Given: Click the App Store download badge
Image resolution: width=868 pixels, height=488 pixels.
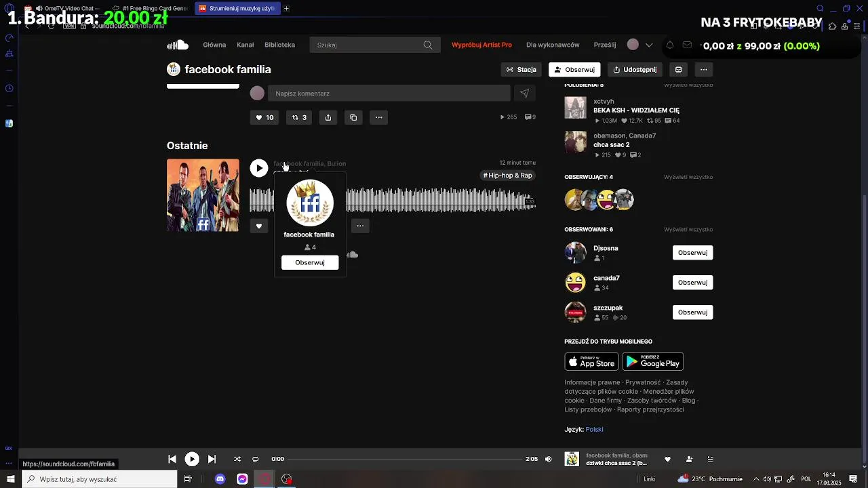Looking at the screenshot, I should click(591, 362).
